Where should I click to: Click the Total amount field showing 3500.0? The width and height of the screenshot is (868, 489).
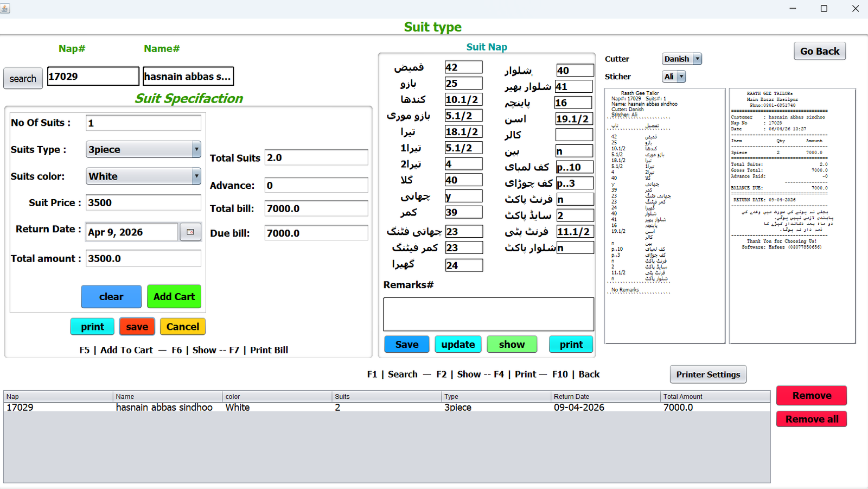click(143, 258)
